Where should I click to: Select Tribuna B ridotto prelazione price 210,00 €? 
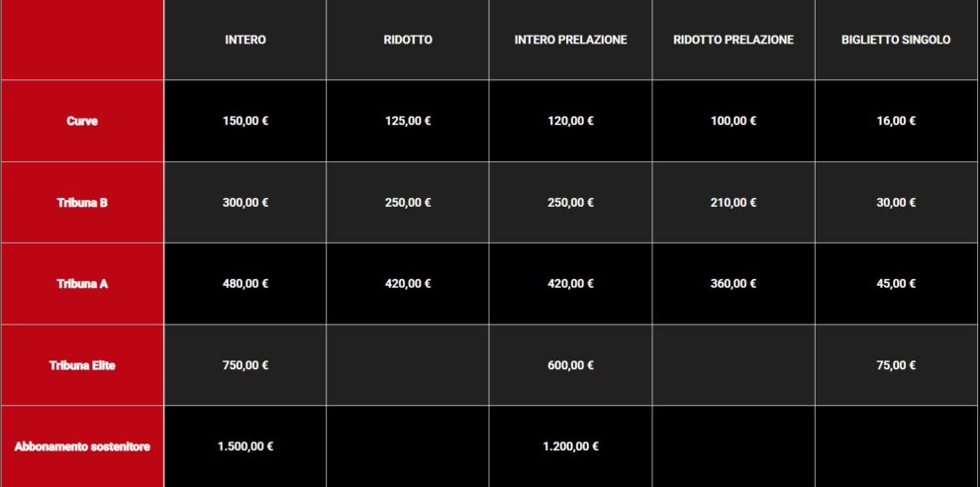(x=734, y=203)
